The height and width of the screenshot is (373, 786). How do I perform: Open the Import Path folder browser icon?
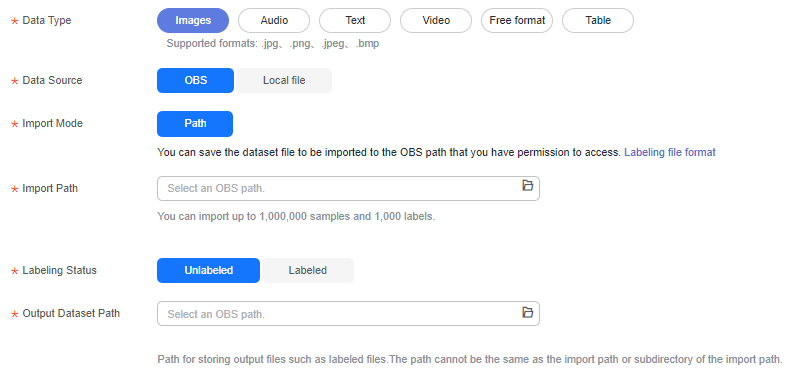[x=527, y=186]
